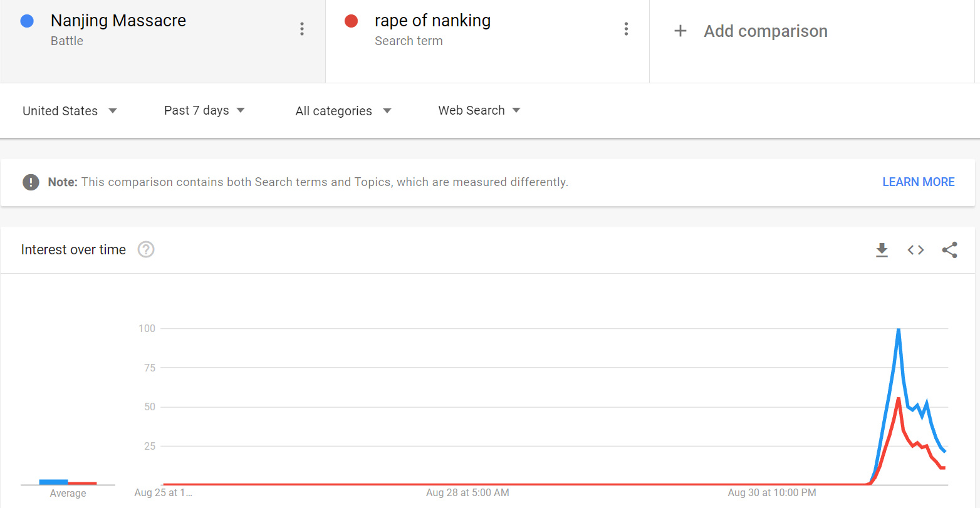Open options menu for rape of nanking term
Image resolution: width=980 pixels, height=508 pixels.
626,29
